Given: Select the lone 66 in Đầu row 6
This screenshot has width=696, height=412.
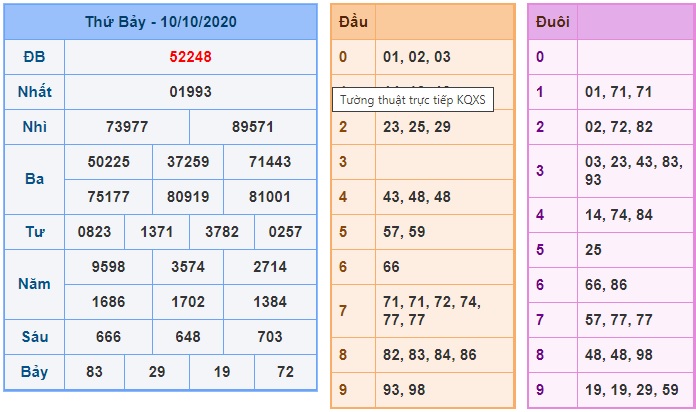Looking at the screenshot, I should pyautogui.click(x=391, y=267).
